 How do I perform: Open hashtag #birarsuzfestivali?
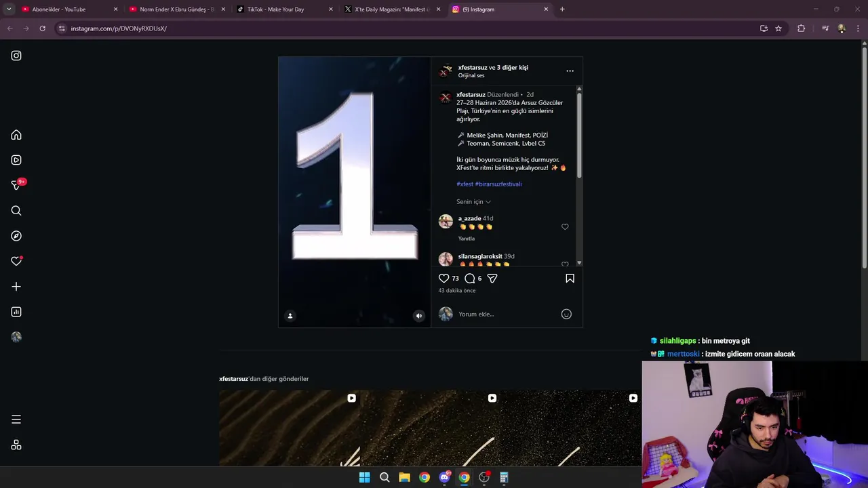(x=498, y=184)
